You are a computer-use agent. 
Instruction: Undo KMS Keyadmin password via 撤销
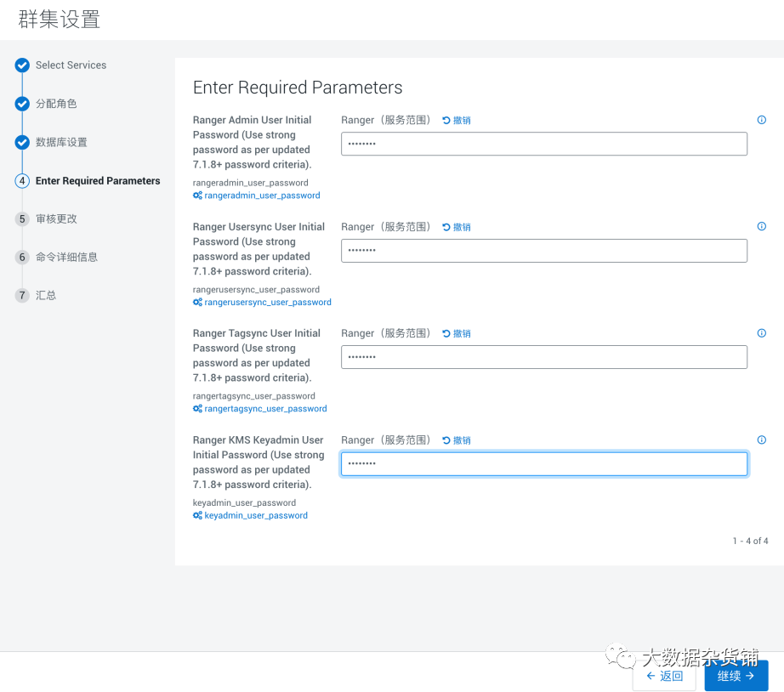[457, 440]
